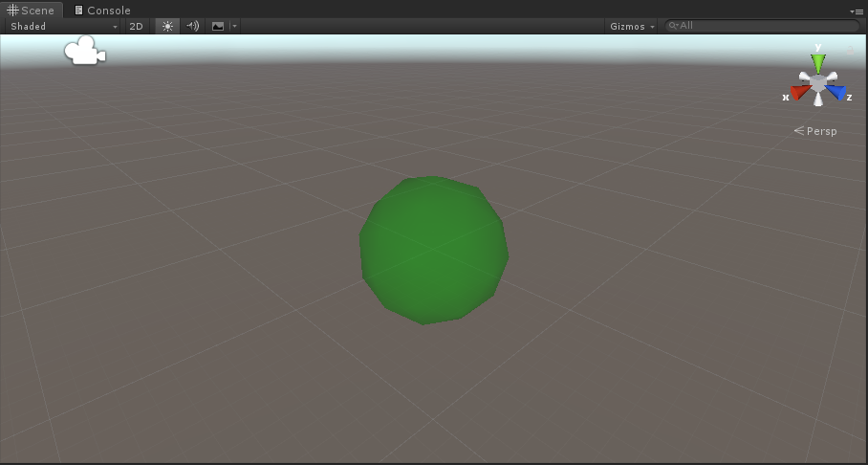Open the Console tab

tap(102, 10)
